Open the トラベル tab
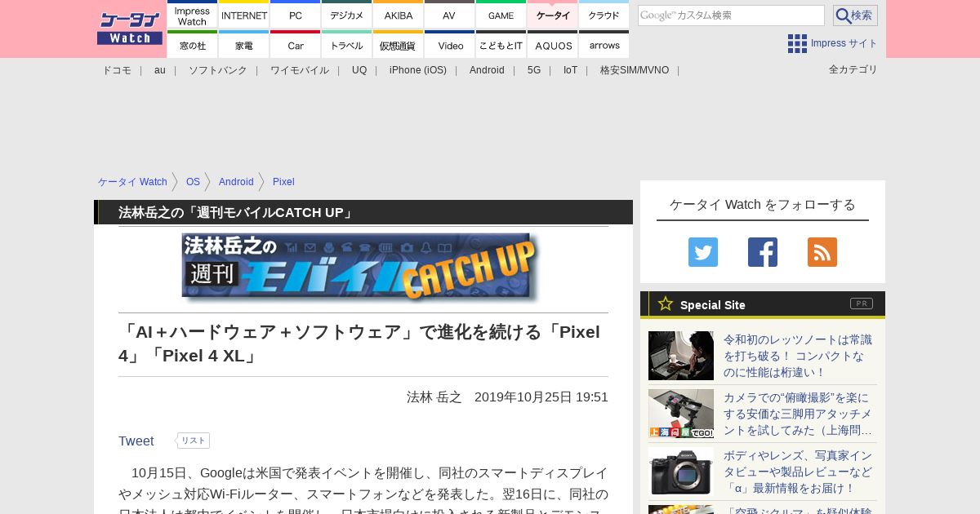 [347, 45]
